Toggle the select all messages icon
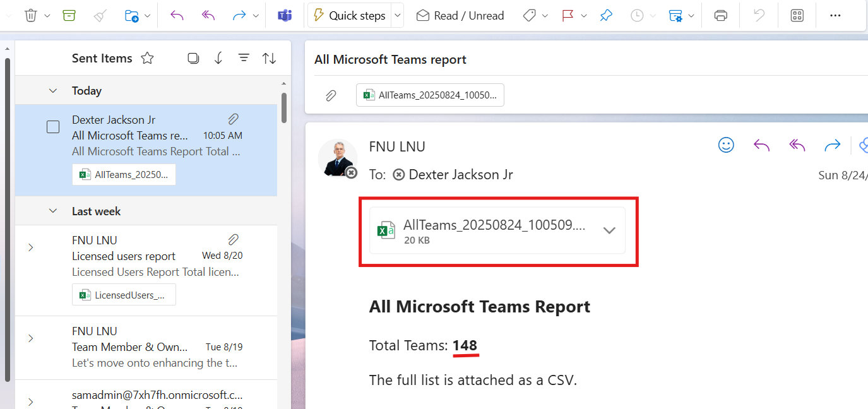This screenshot has width=868, height=409. point(193,59)
